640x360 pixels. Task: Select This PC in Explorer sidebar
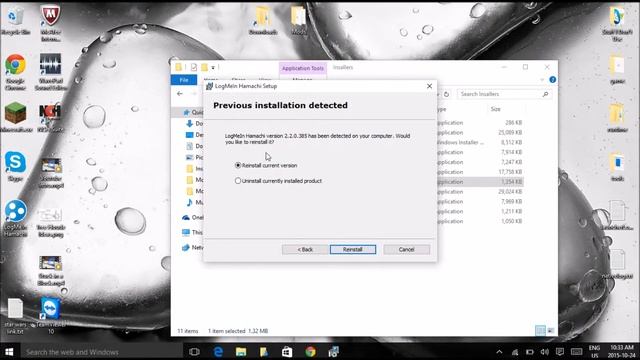click(x=192, y=232)
